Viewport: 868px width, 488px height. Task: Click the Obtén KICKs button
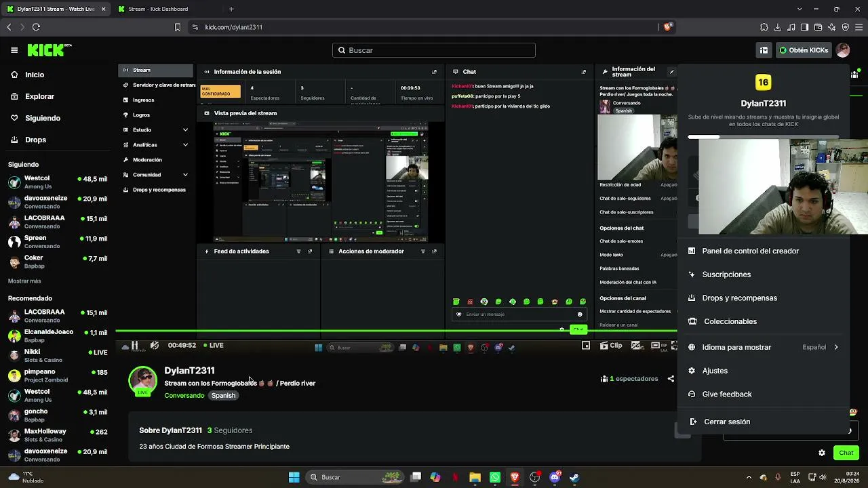[x=804, y=50]
